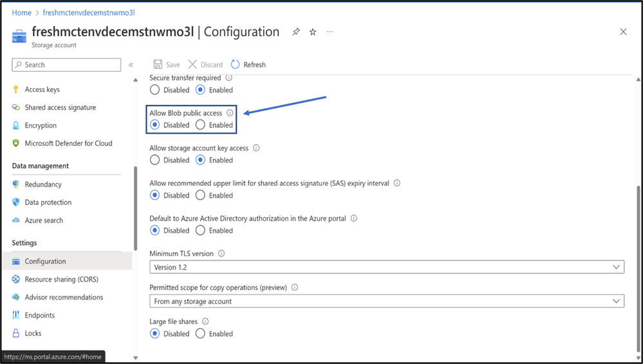643x364 pixels.
Task: Click info icon beside Minimum TLS version
Action: pyautogui.click(x=221, y=253)
